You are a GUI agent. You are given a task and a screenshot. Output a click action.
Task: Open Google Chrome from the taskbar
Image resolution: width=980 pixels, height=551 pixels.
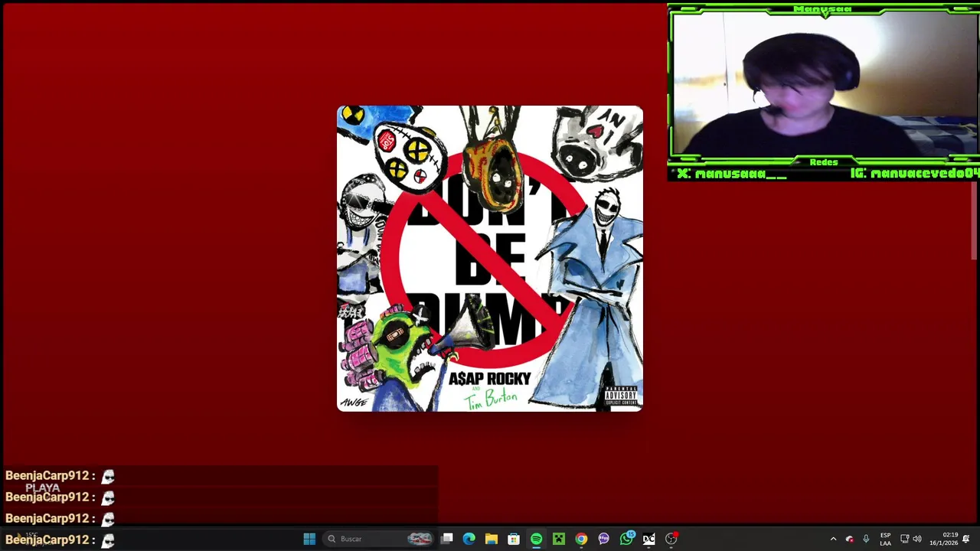pyautogui.click(x=581, y=539)
